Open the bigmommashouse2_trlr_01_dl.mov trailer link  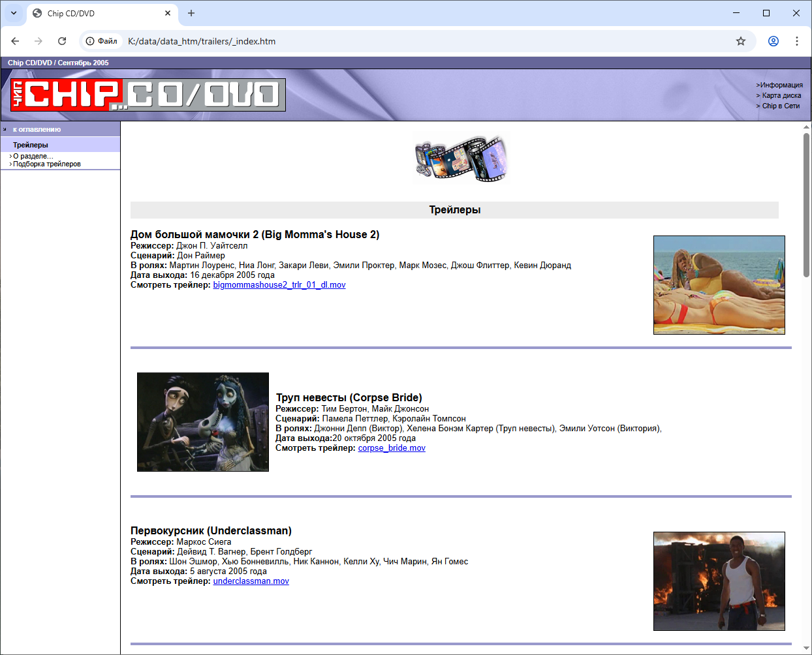pos(279,285)
